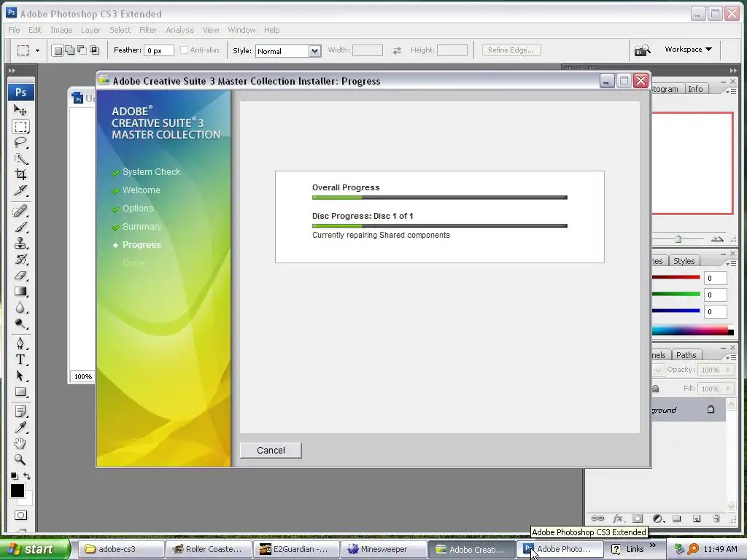Click the red color slider
Screen dimensions: 747x560
[x=676, y=278]
